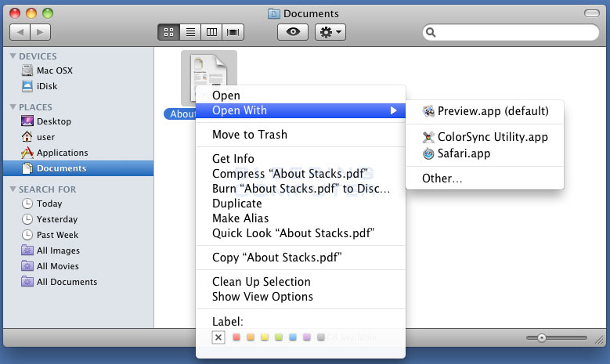Screen dimensions: 610x364
Task: Click the icon size slider knob
Action: 542,338
